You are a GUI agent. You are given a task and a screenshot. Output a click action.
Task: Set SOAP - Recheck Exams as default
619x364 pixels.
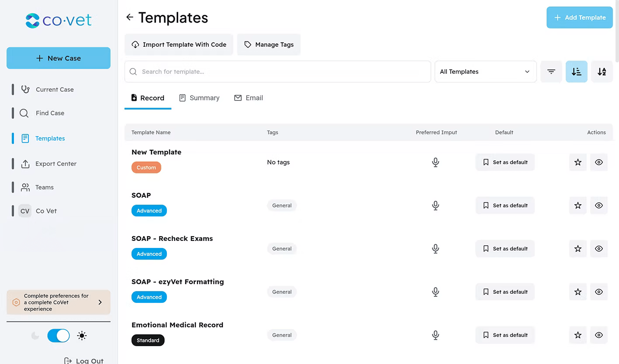click(x=505, y=249)
